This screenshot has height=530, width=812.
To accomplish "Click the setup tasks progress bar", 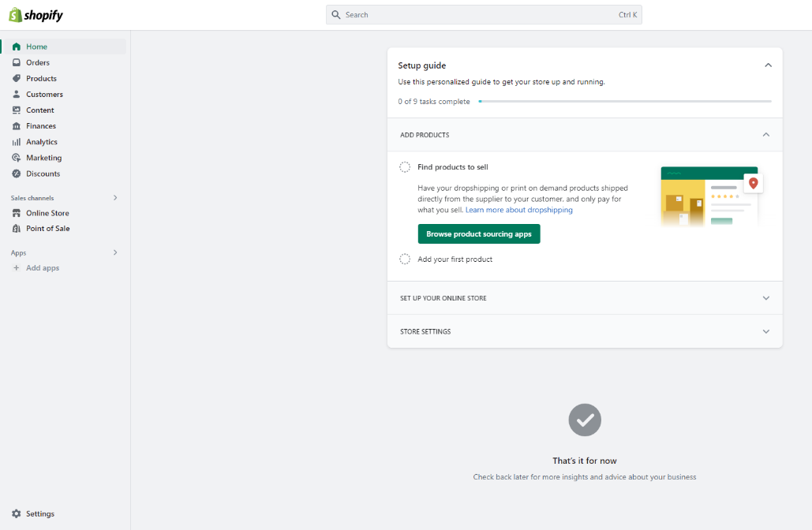I will (x=625, y=102).
